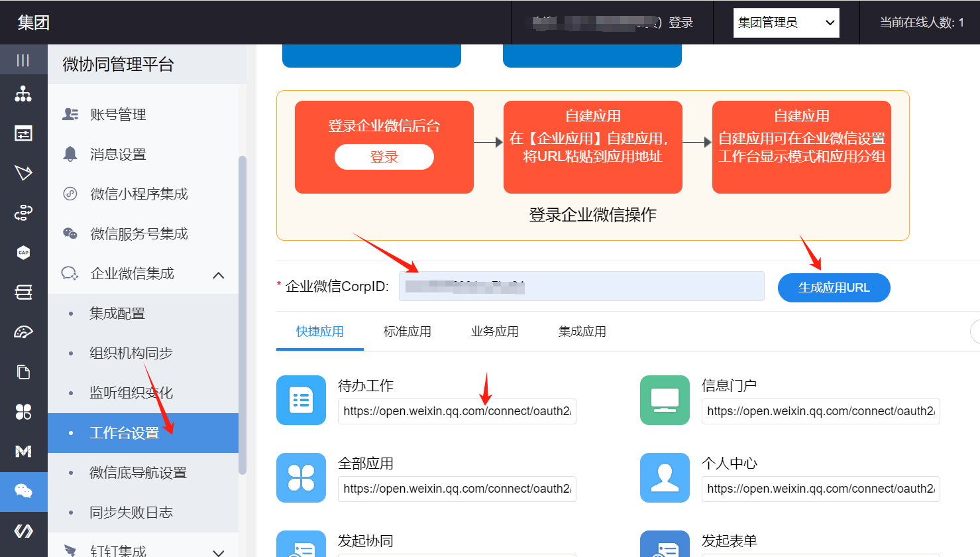Click the white 登录 button in the red card
Image resolution: width=980 pixels, height=557 pixels.
pos(384,157)
